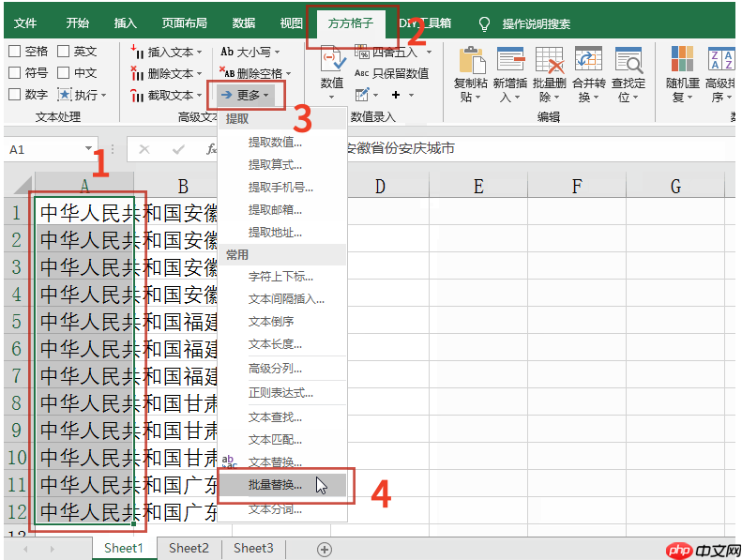This screenshot has width=742, height=560.
Task: Expand the 四舍五入 dropdown arrow
Action: coord(430,52)
